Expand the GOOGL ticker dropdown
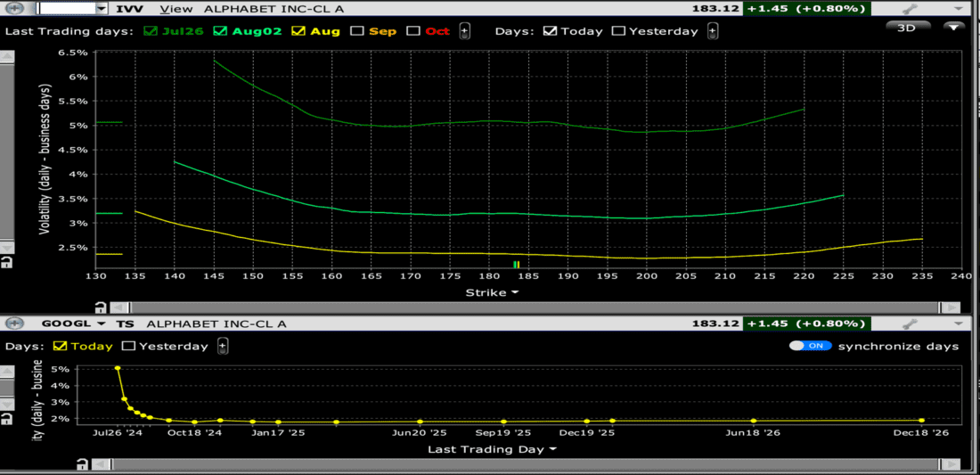 tap(101, 323)
